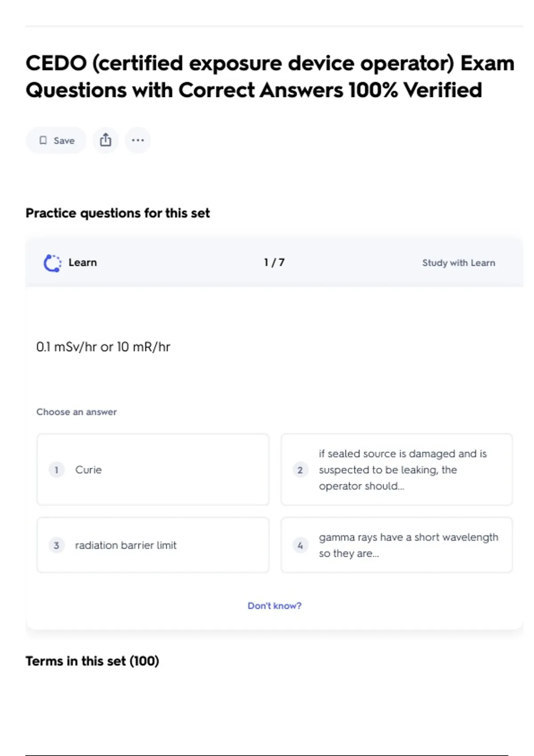Viewport: 534px width, 756px height.
Task: Click the CEDO exam page title
Action: [270, 76]
